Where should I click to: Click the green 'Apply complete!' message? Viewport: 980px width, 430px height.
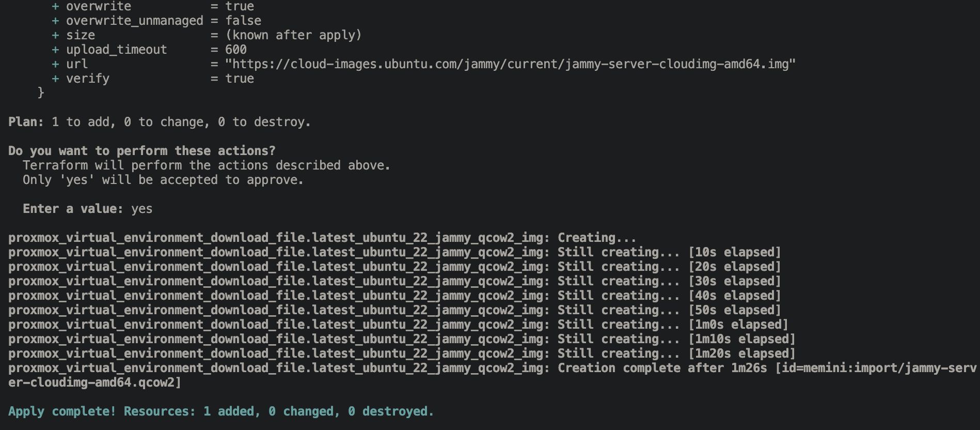tap(220, 411)
